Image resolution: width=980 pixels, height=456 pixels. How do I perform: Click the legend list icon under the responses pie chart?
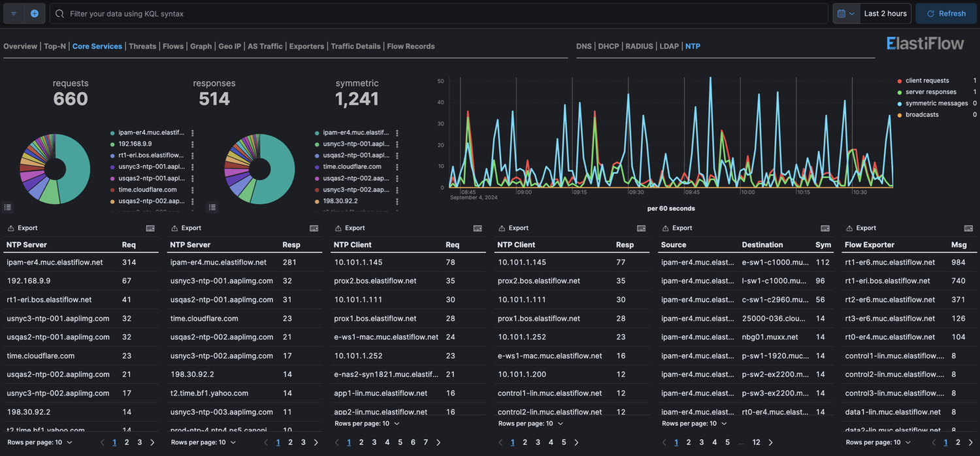click(212, 206)
